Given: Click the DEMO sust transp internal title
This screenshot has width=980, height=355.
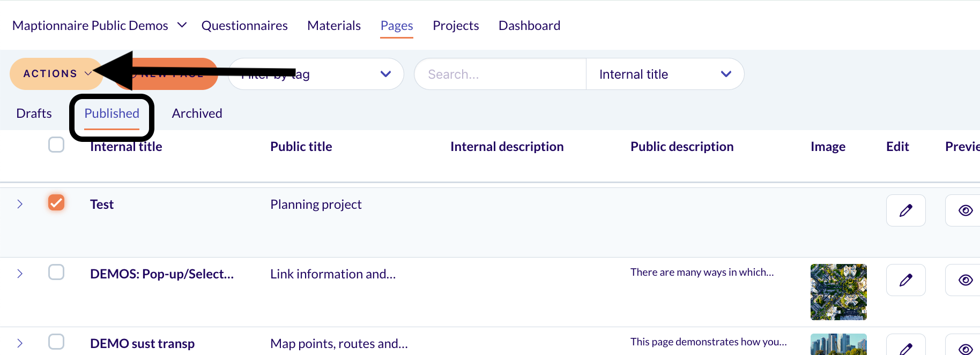Looking at the screenshot, I should [x=142, y=343].
